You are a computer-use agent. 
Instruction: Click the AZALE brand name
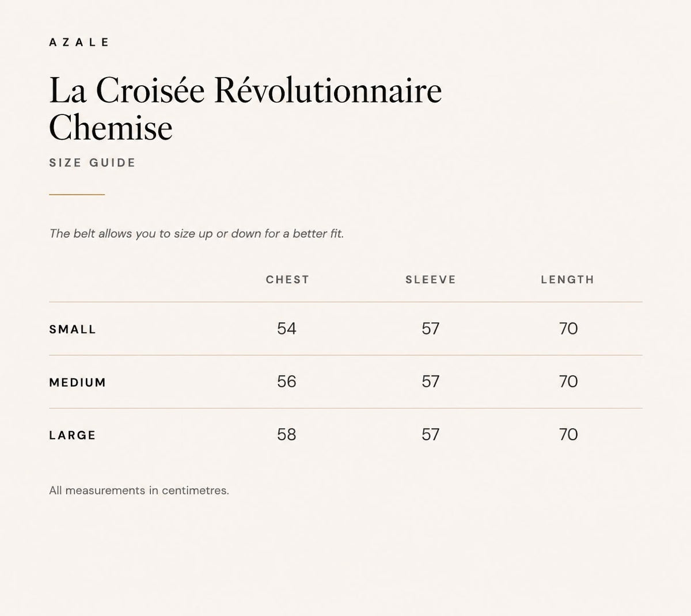[79, 42]
